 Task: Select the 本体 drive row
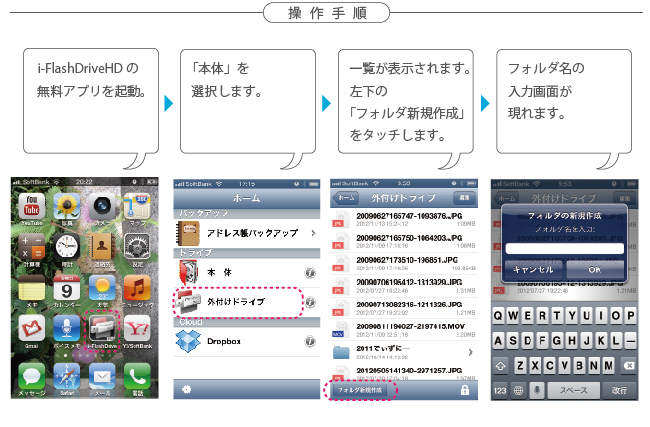pyautogui.click(x=247, y=273)
